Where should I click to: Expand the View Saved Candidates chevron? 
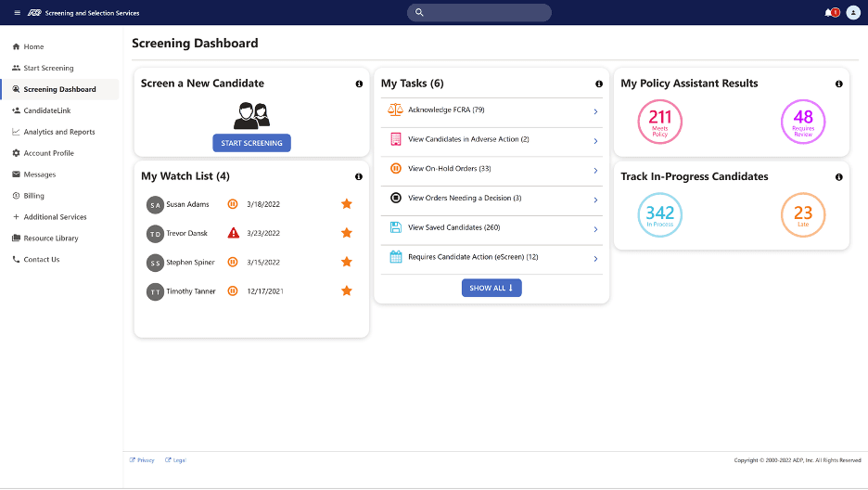(x=595, y=228)
